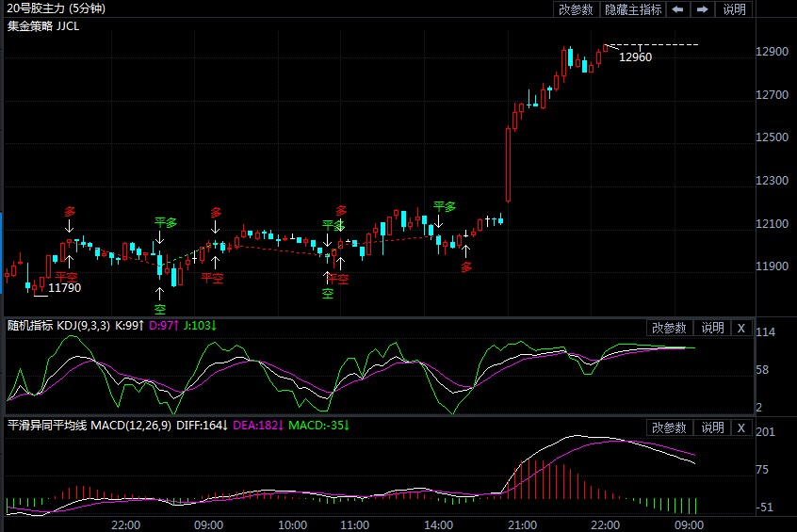
Task: Open the KDJ 说明 description
Action: (x=711, y=328)
